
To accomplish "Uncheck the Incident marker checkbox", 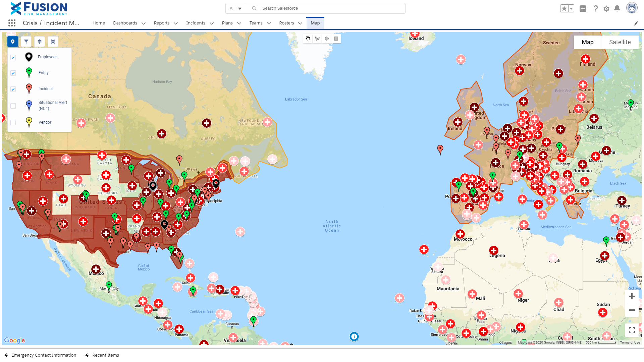I will [13, 89].
